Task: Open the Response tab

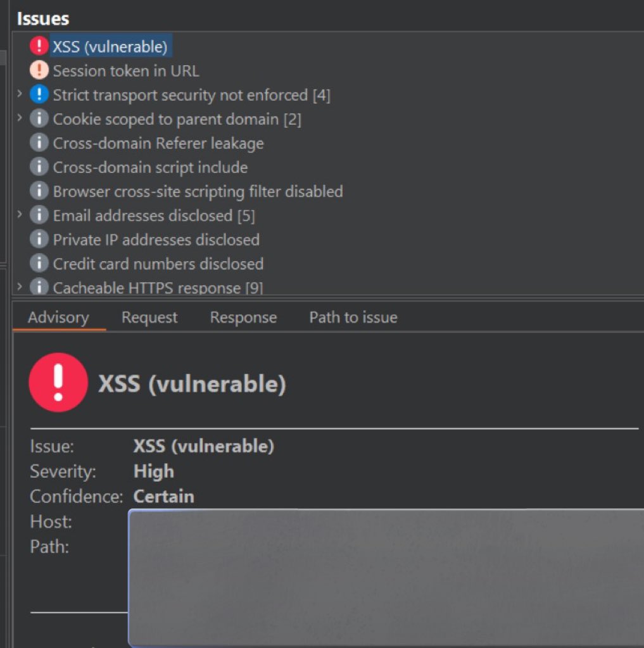Action: (243, 317)
